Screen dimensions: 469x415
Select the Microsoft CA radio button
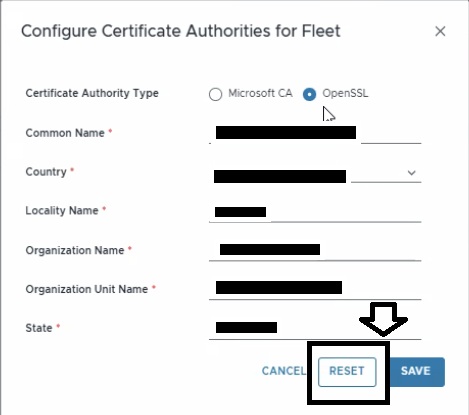pyautogui.click(x=215, y=94)
